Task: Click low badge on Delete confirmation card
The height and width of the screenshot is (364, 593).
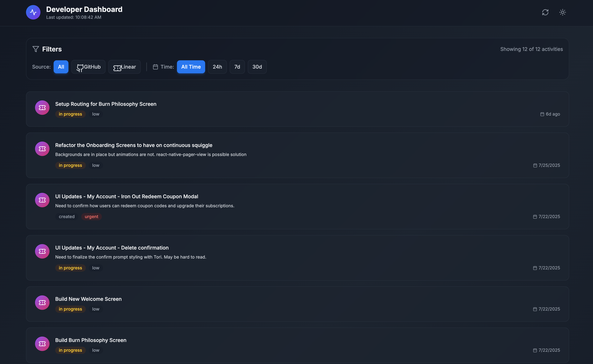Action: pos(96,268)
